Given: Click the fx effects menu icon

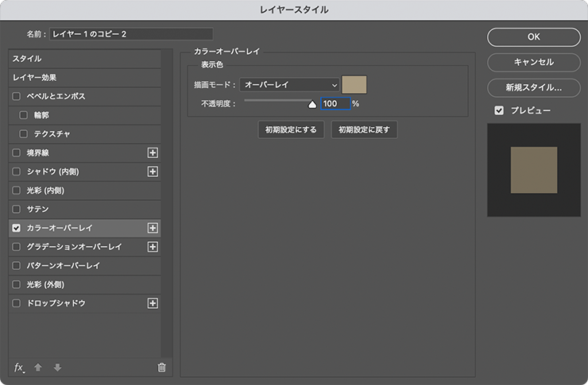Looking at the screenshot, I should 20,368.
